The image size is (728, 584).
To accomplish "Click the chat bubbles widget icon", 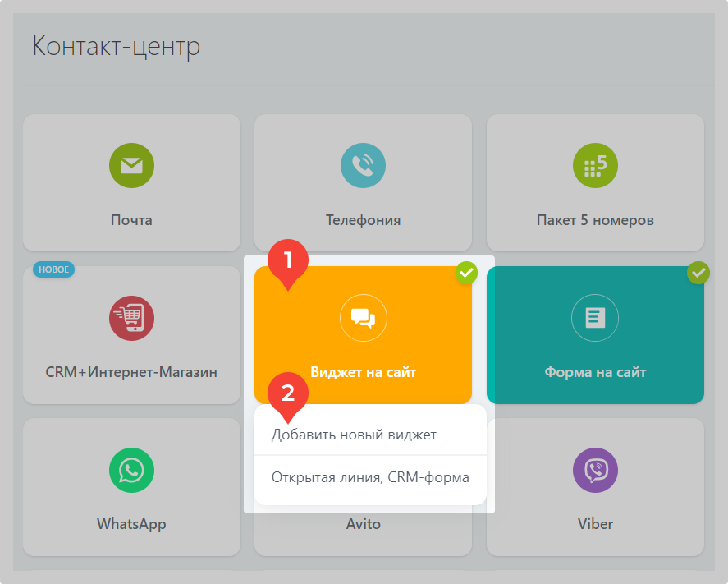I will coord(363,318).
